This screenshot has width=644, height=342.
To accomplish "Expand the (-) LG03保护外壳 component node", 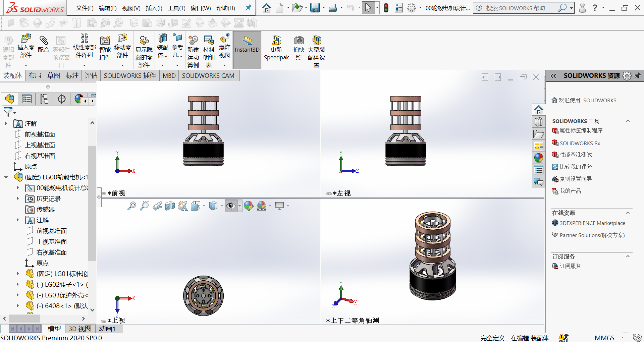I will coord(18,295).
